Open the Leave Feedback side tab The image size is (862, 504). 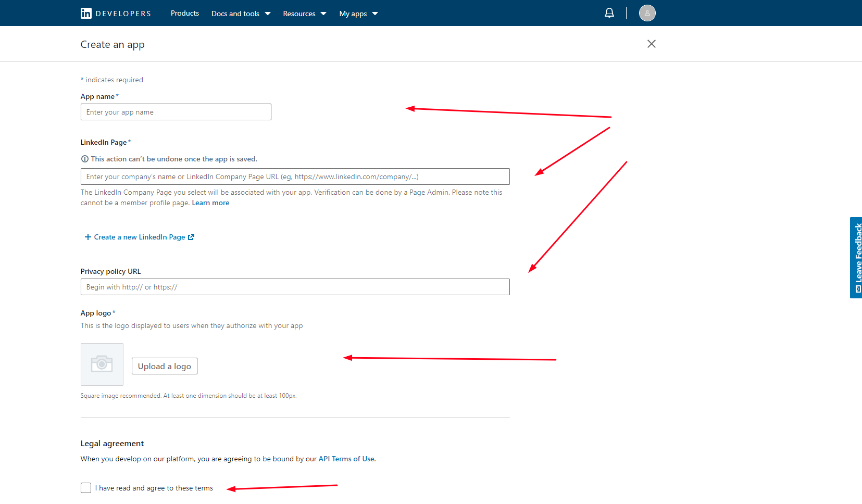coord(856,258)
